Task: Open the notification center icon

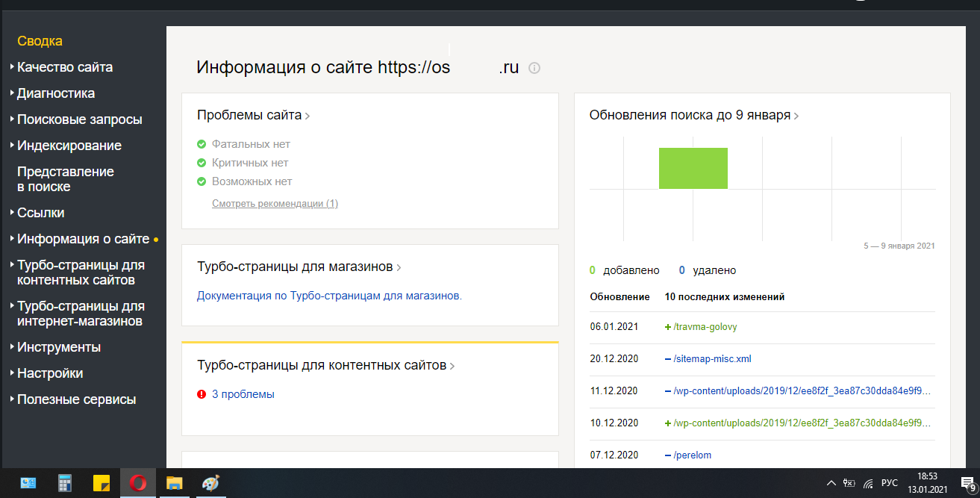Action: click(967, 483)
